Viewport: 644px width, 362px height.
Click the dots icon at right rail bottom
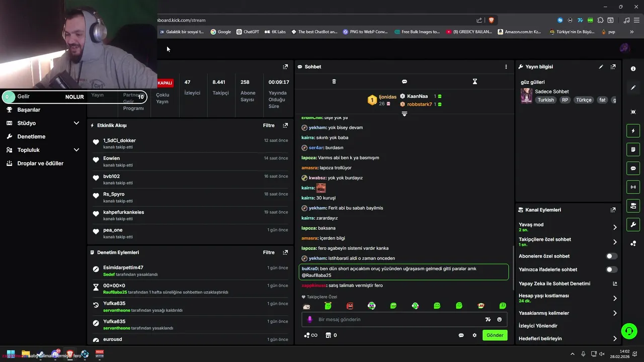(x=633, y=243)
